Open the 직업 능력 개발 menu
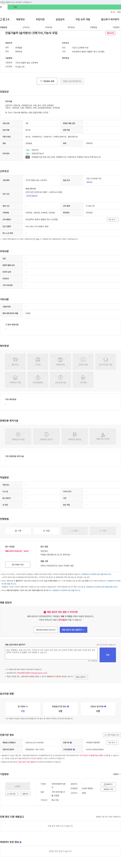The height and width of the screenshot is (868, 121). click(x=83, y=20)
